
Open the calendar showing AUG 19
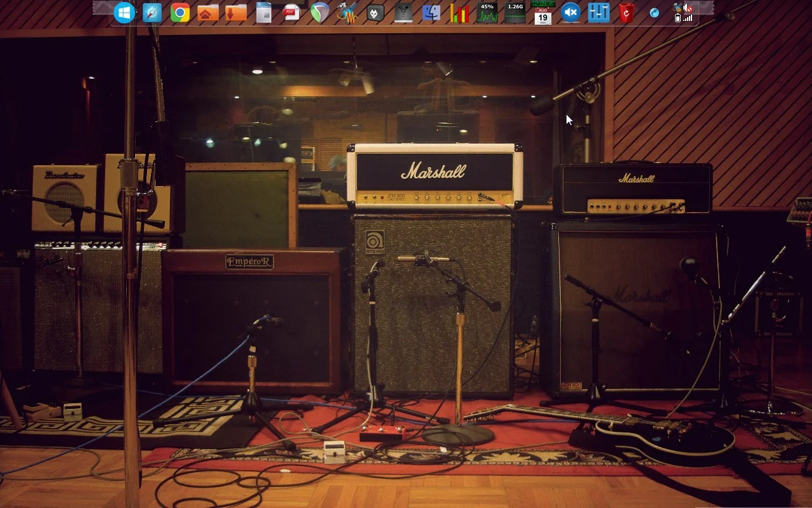[543, 17]
